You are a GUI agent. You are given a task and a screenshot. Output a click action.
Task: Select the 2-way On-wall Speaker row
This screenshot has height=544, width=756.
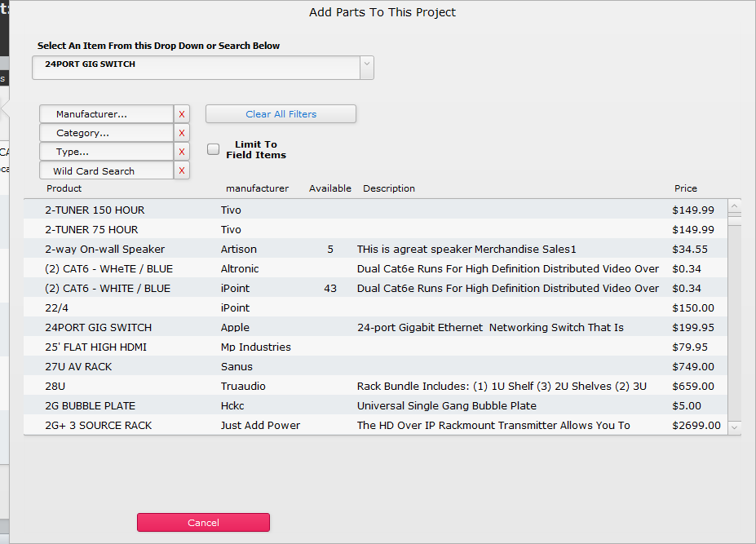[x=245, y=249]
